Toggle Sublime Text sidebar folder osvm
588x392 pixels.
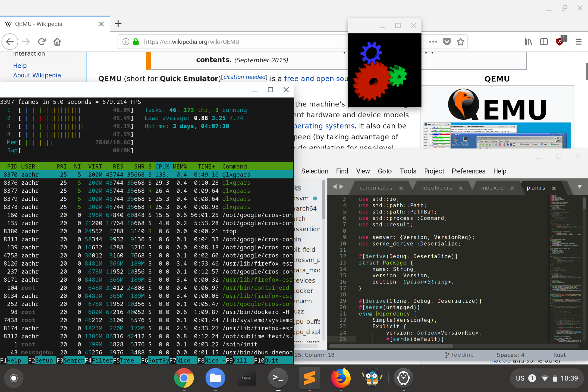click(301, 198)
